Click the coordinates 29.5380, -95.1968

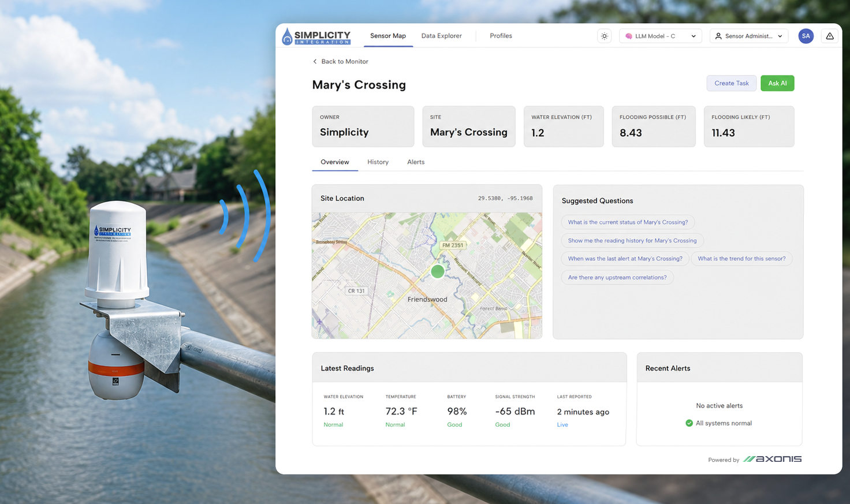click(x=505, y=198)
